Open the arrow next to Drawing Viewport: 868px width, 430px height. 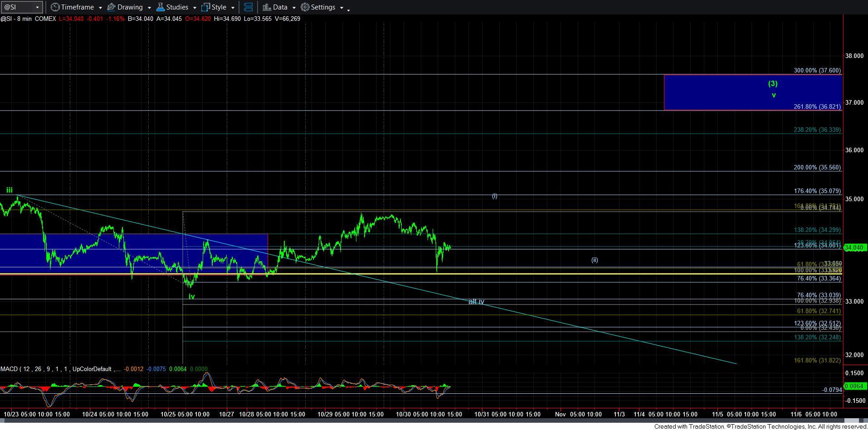149,8
